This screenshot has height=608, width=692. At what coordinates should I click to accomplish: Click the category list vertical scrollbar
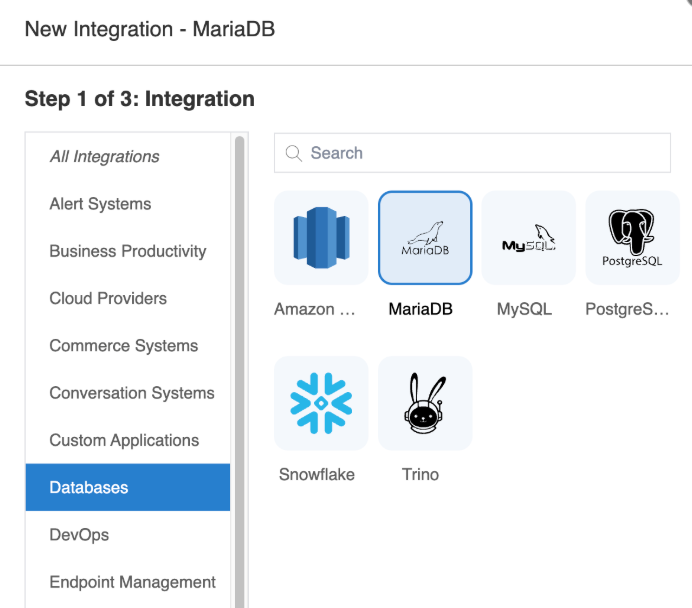pyautogui.click(x=240, y=371)
